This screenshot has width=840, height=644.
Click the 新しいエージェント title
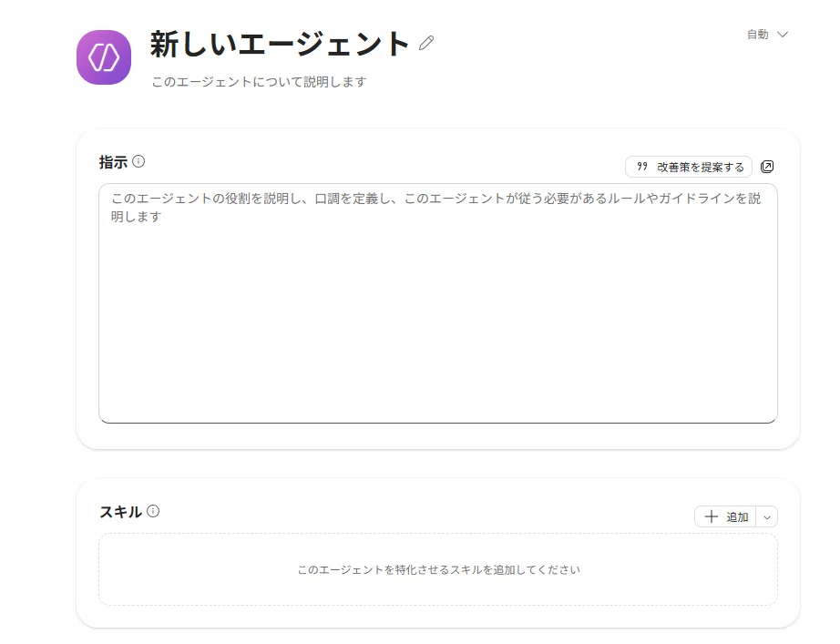(280, 44)
